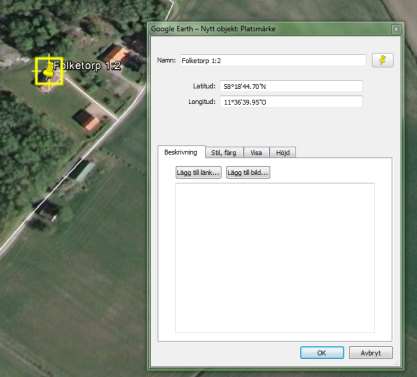
Task: Select the Visa tab
Action: (256, 153)
